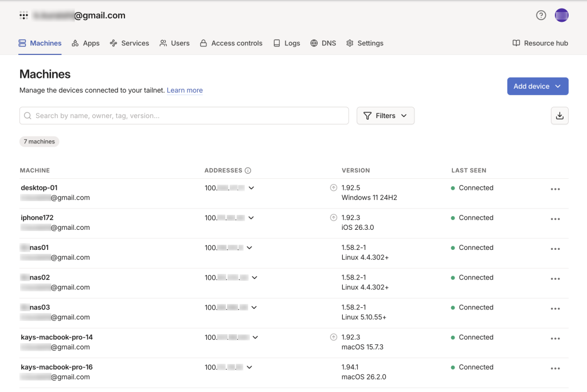The width and height of the screenshot is (587, 392).
Task: Open three-dot menu for kays-macbook-pro-16
Action: (554, 369)
